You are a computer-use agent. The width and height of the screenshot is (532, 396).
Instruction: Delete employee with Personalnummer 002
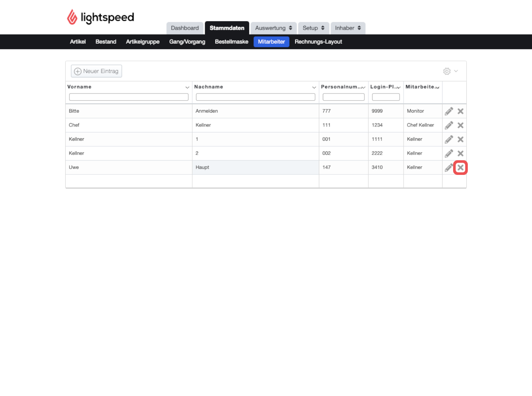click(460, 153)
